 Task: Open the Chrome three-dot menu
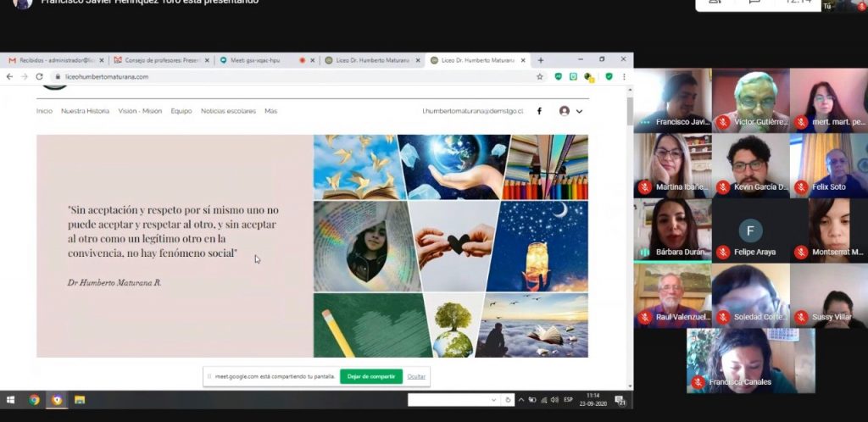tap(624, 77)
